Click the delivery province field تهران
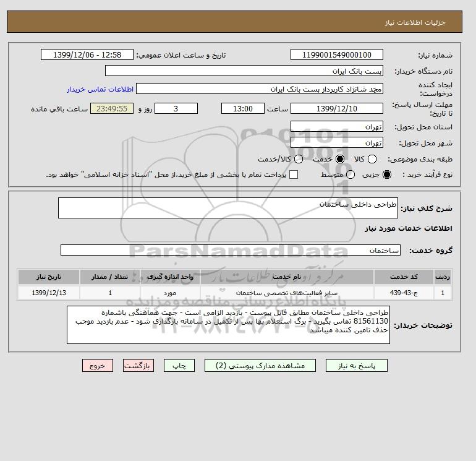Image resolution: width=476 pixels, height=461 pixels. tap(337, 126)
